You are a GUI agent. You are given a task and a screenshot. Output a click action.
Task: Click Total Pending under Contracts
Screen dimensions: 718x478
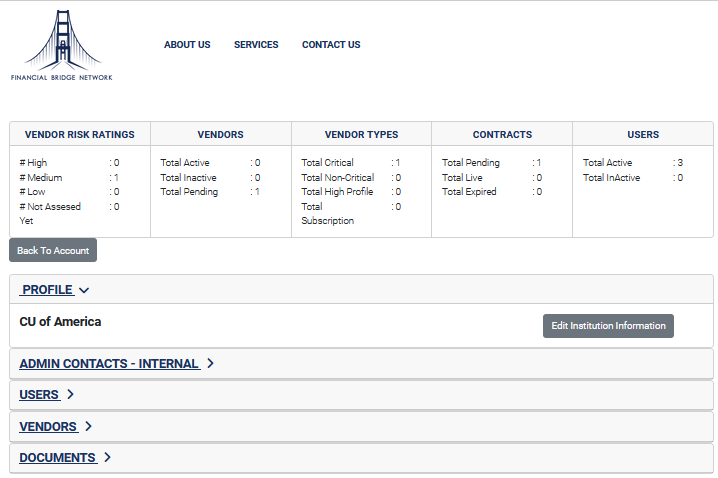pyautogui.click(x=492, y=163)
